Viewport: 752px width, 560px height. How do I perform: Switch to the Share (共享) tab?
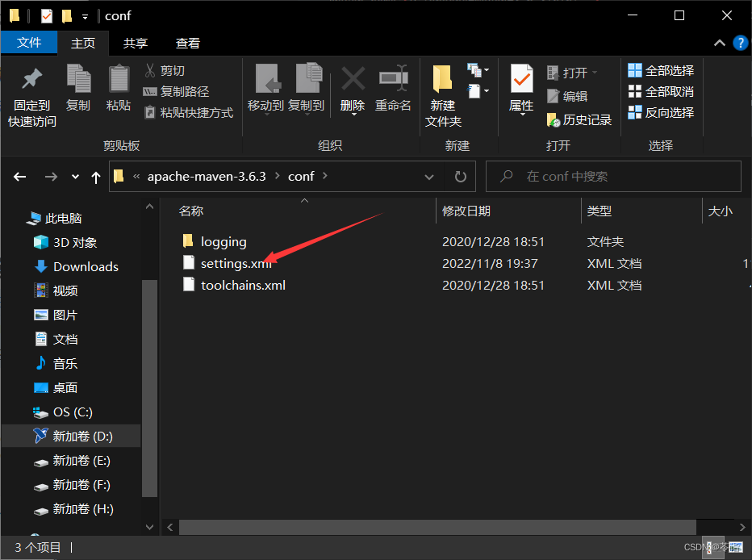pos(136,43)
